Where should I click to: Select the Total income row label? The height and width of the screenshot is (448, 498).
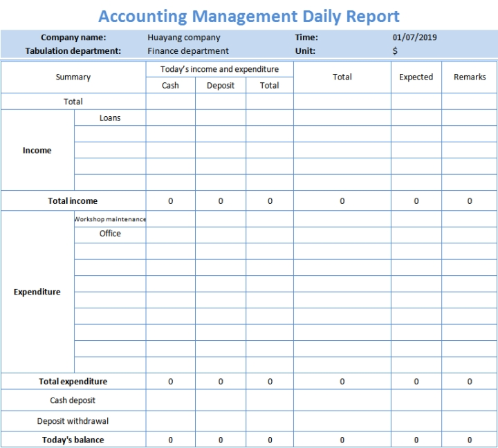pos(73,201)
